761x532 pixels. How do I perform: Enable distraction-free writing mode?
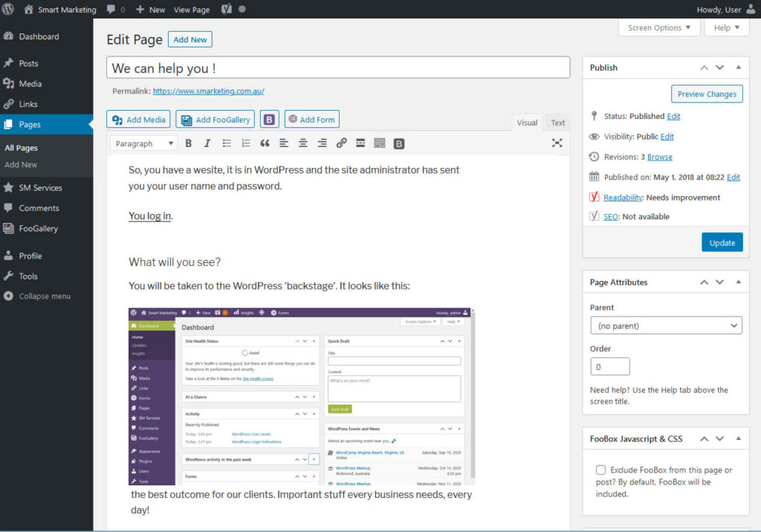click(557, 143)
